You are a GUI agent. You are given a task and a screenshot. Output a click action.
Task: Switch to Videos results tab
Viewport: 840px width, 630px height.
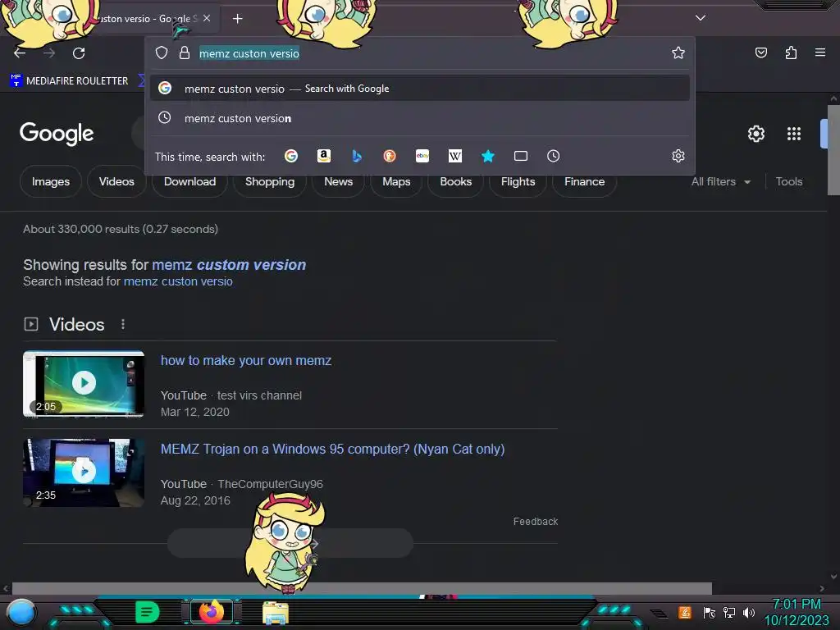[116, 181]
